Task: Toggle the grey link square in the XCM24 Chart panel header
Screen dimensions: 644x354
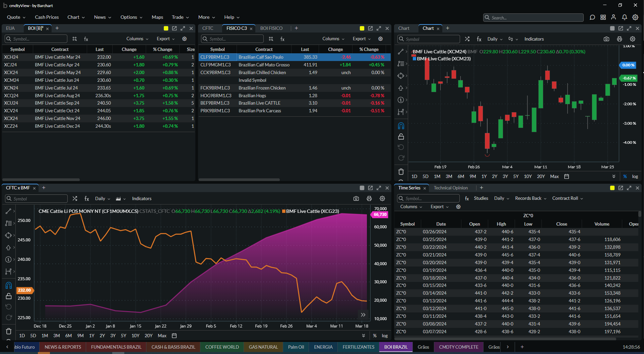Action: 612,28
